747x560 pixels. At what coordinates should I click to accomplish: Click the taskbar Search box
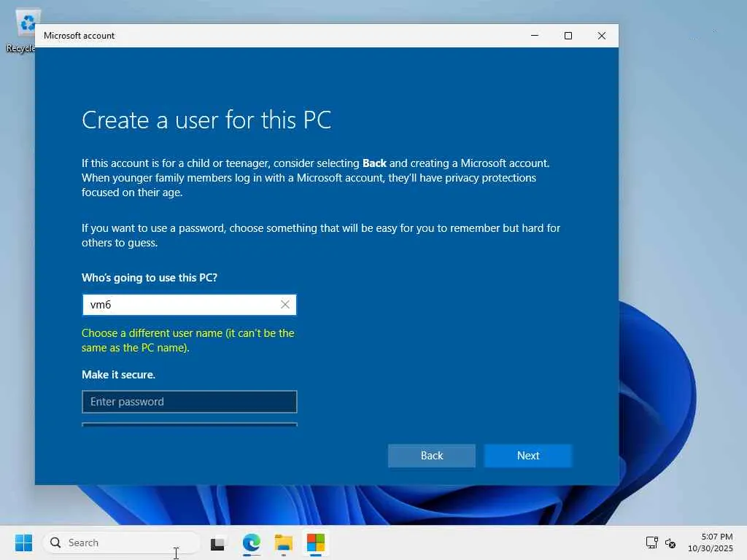click(122, 542)
